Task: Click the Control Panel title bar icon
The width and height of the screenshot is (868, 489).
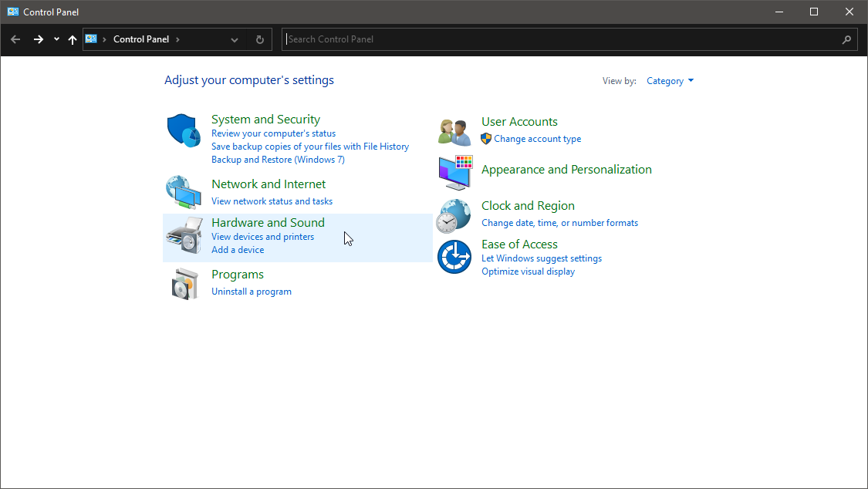Action: (13, 12)
